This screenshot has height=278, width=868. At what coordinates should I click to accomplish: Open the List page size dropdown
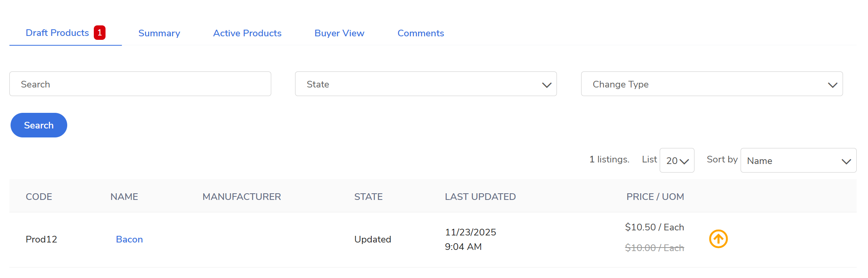click(677, 160)
